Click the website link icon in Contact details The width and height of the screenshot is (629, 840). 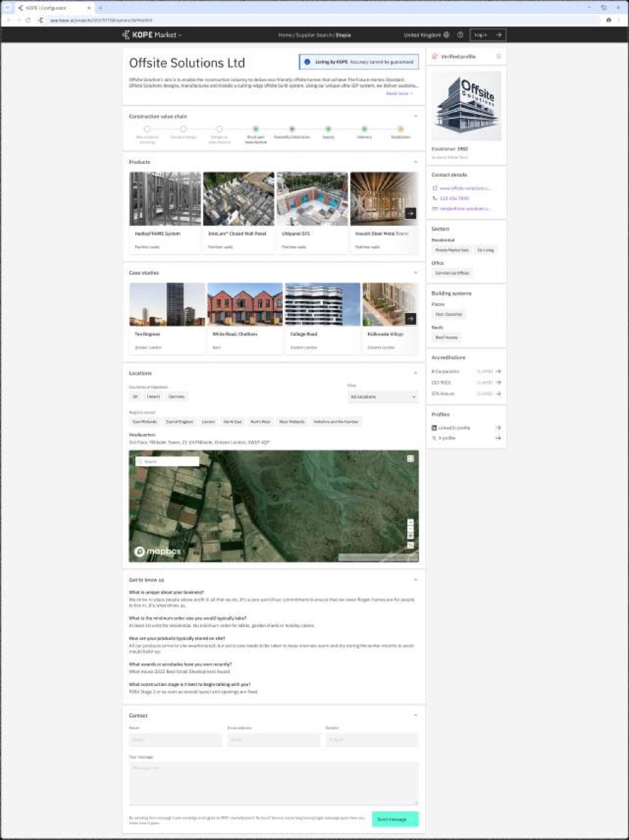[x=434, y=188]
